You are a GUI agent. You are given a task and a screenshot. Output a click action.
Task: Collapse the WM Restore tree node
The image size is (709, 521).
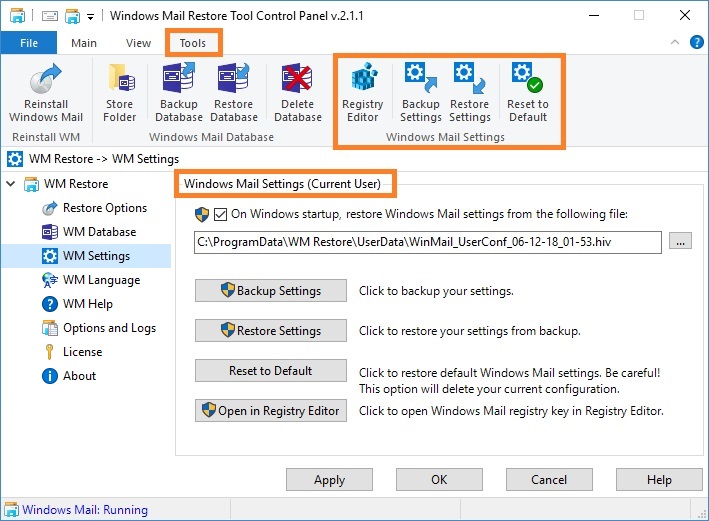[11, 184]
